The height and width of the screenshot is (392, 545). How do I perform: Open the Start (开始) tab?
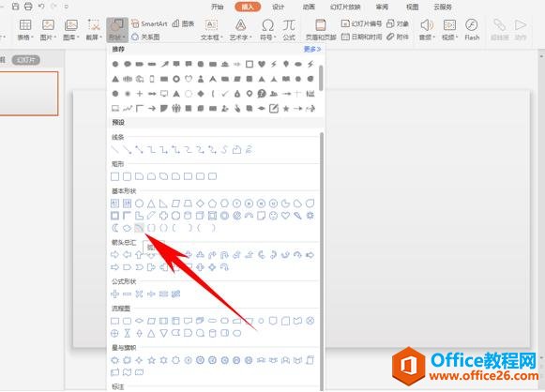218,7
